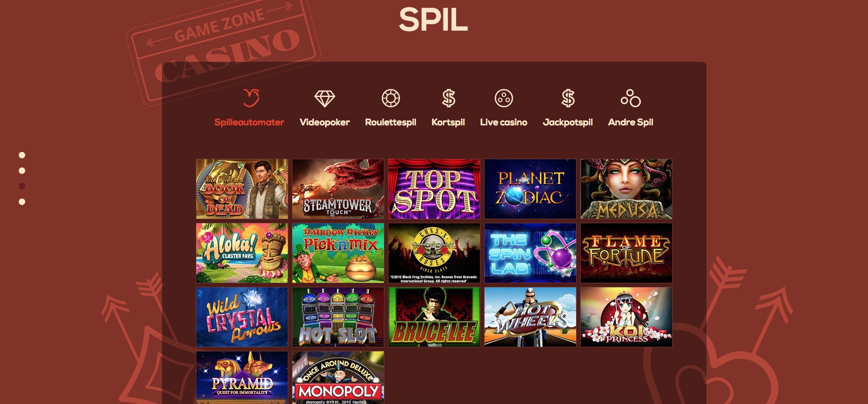Switch to the Videopoker tab label
868x404 pixels.
click(x=325, y=122)
